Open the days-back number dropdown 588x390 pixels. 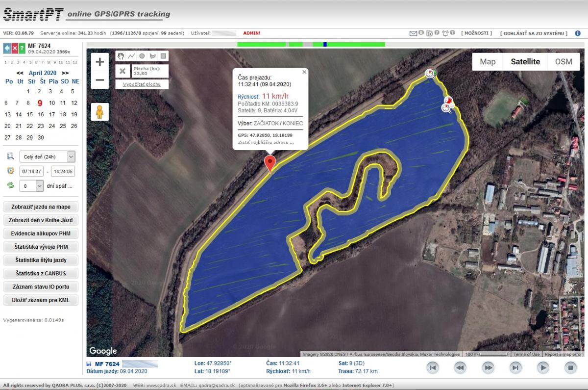coord(31,186)
